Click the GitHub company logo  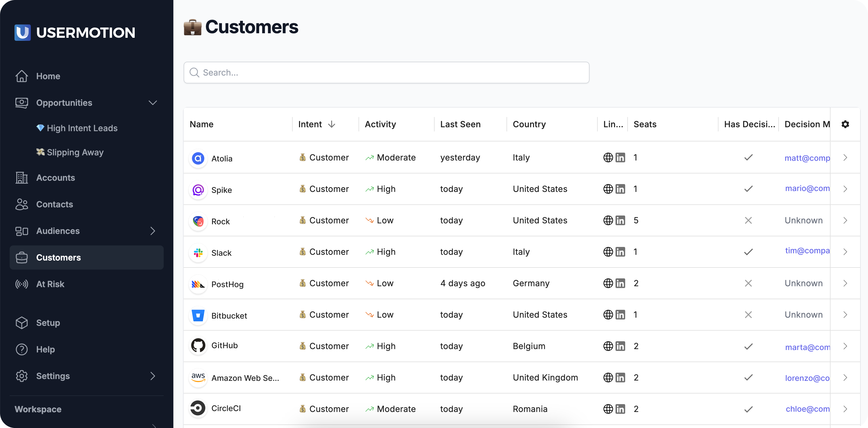[x=198, y=346]
